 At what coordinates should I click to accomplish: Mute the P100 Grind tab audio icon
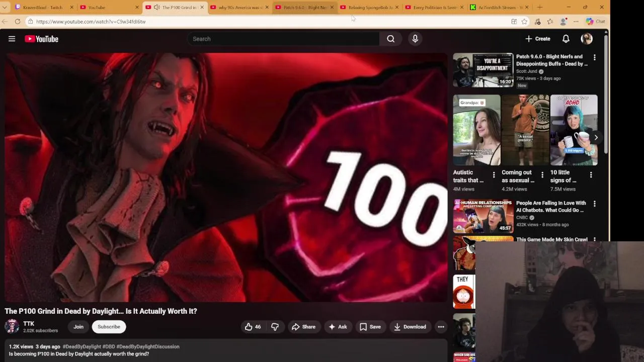[x=156, y=8]
